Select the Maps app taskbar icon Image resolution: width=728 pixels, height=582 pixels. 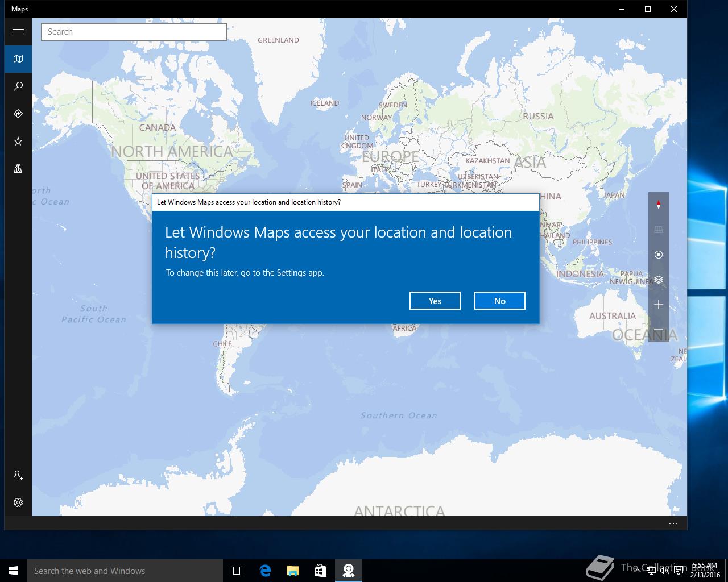coord(349,571)
